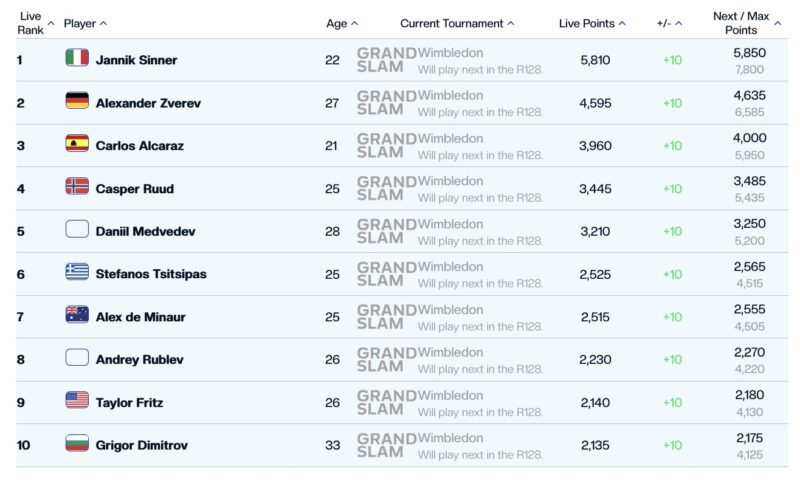Sort the table by Age column arrow
Viewport: 800px width, 486px height.
[x=355, y=23]
